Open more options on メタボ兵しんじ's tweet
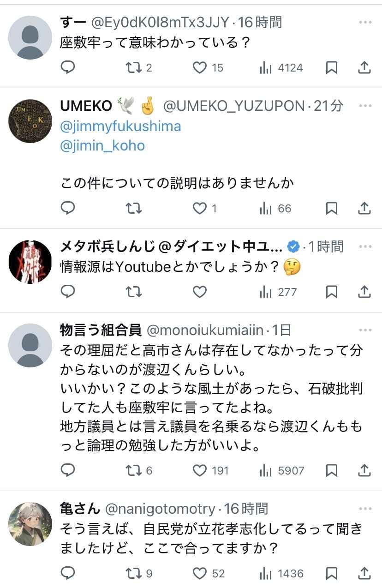382x588 pixels. coord(365,246)
